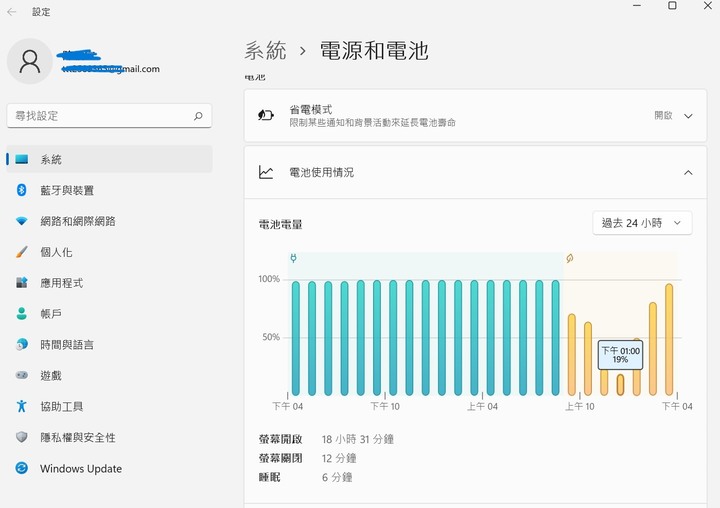720x508 pixels.
Task: Maximize the Settings window
Action: click(x=672, y=6)
